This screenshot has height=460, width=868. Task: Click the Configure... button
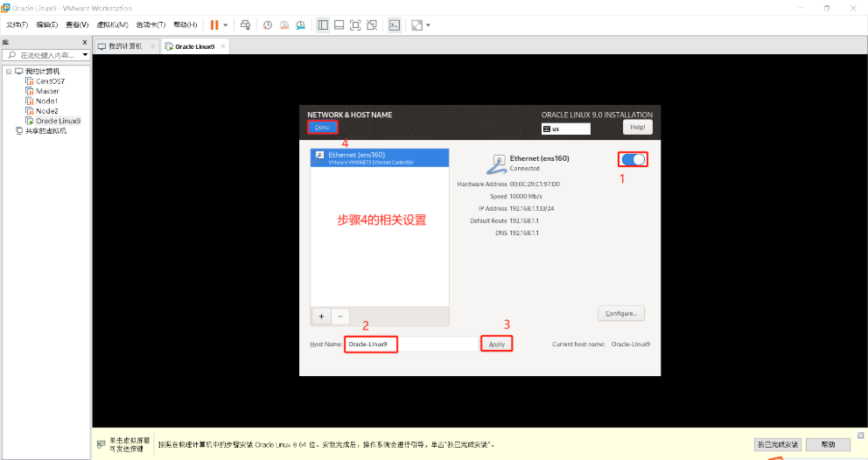621,313
